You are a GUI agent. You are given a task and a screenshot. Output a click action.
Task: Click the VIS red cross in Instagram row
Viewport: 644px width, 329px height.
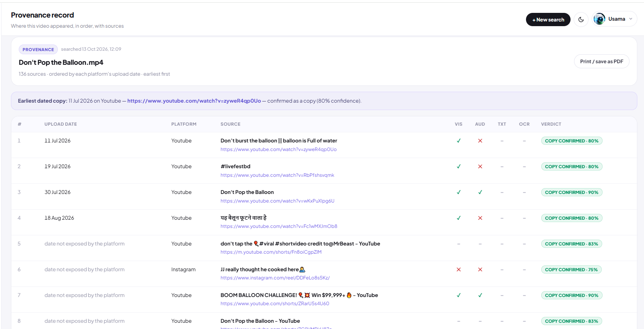click(458, 270)
